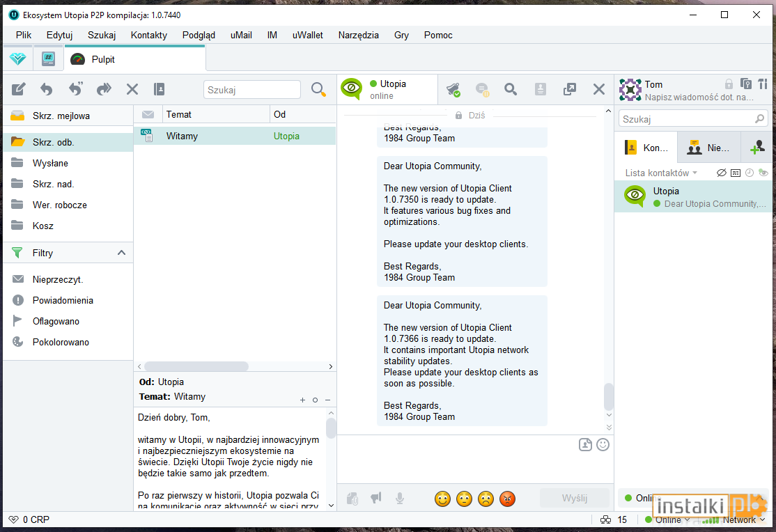
Task: Record voice message with microphone icon
Action: 400,499
